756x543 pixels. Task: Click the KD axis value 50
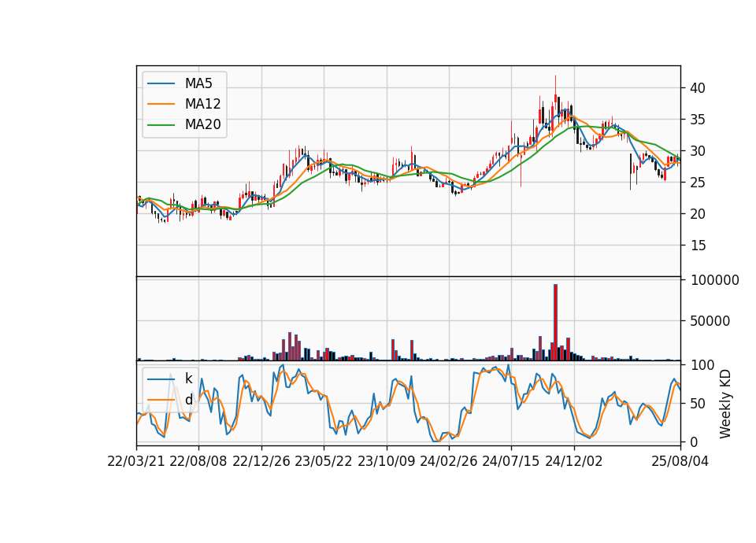698,404
